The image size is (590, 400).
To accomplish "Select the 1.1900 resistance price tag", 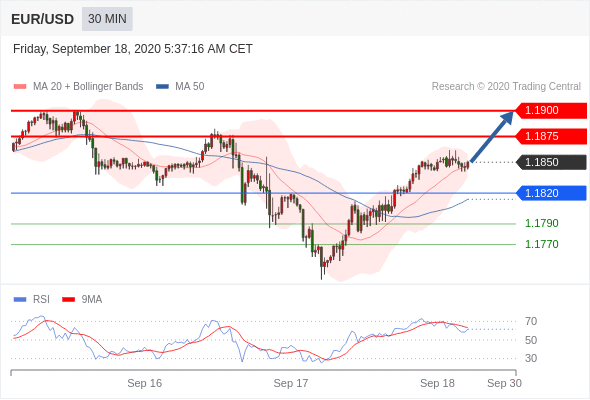I will point(550,111).
